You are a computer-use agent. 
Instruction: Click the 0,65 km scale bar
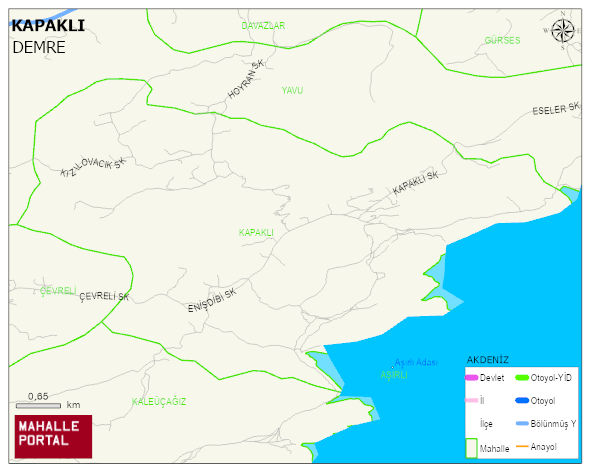click(38, 406)
